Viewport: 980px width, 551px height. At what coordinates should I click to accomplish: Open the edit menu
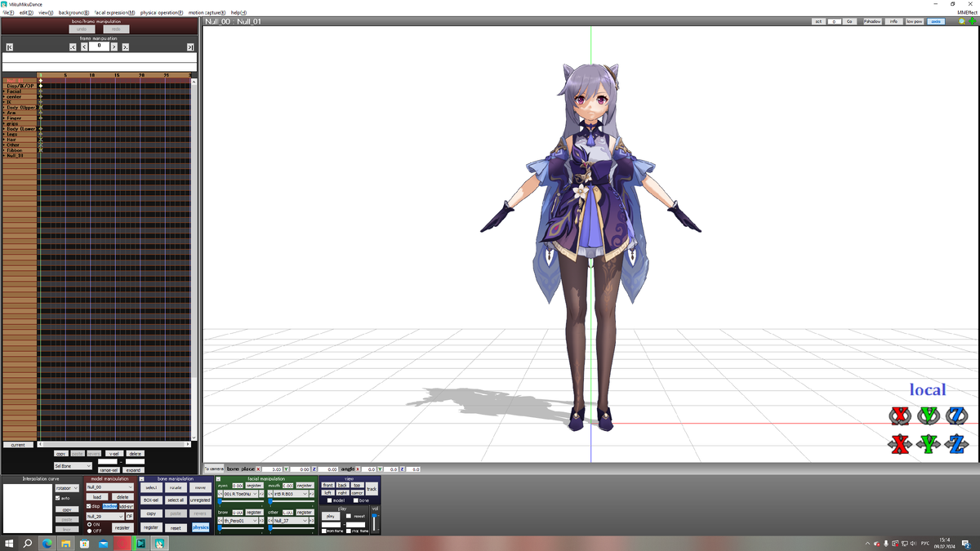pos(26,13)
